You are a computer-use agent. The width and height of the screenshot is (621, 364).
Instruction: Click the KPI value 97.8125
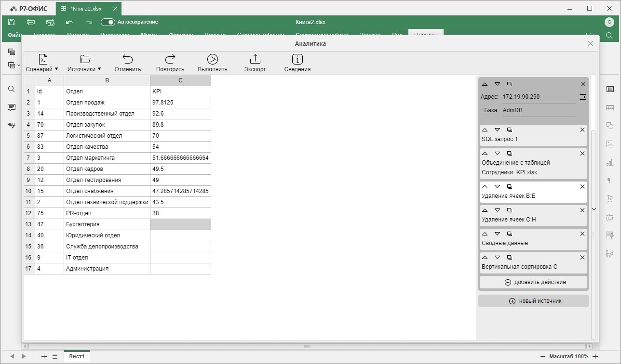180,103
